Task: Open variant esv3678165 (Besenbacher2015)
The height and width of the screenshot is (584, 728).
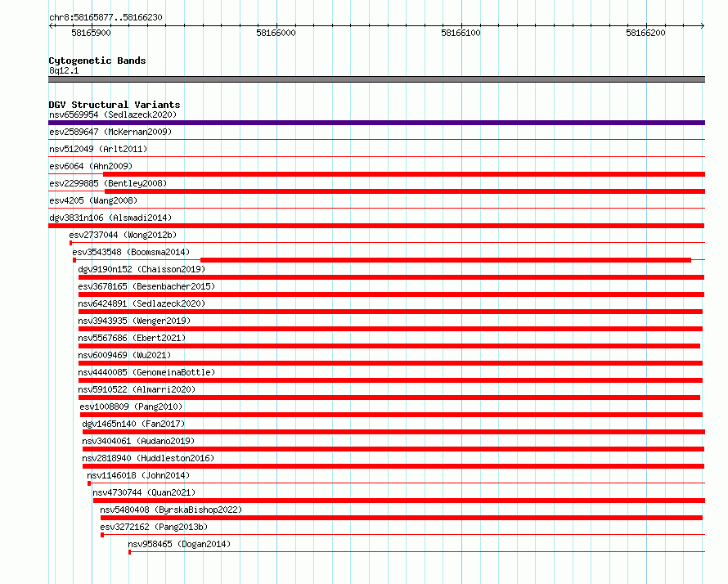Action: click(146, 286)
